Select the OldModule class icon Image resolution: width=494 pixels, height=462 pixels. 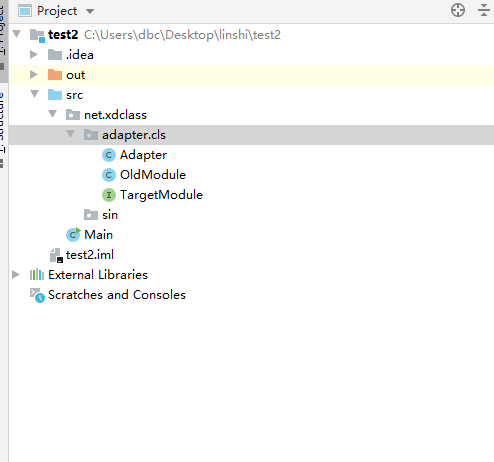click(109, 175)
